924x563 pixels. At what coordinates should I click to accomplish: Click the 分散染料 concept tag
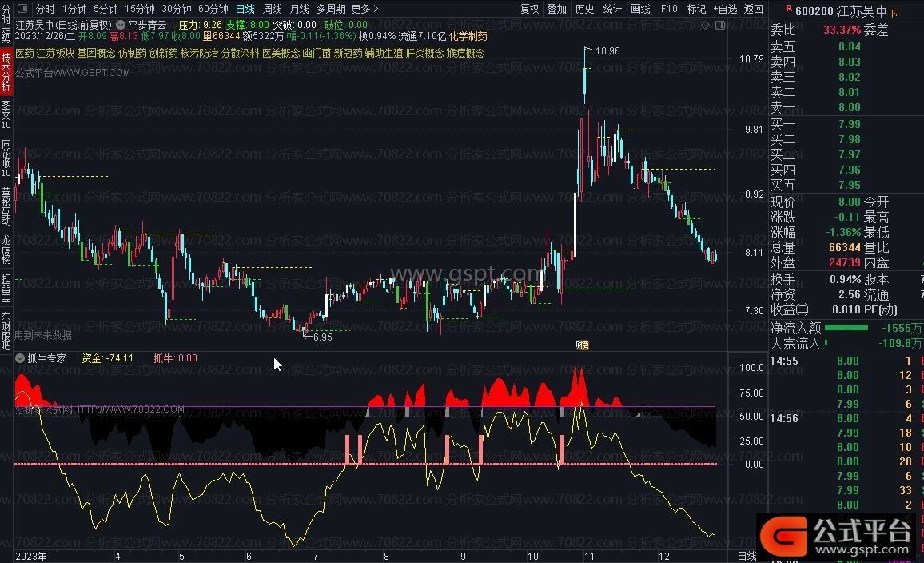coord(240,53)
